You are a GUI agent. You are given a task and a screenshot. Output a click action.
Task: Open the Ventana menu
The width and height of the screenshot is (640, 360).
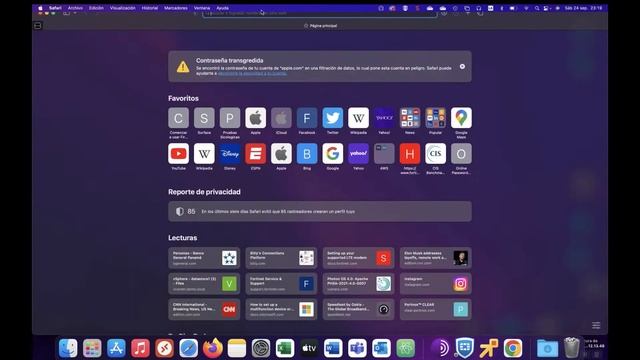202,8
